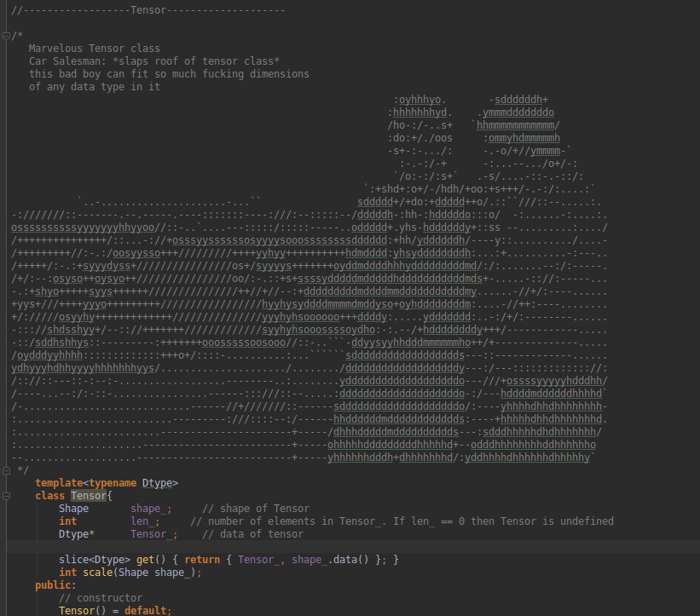Collapse the Tensor class at its fold marker

tap(6, 496)
